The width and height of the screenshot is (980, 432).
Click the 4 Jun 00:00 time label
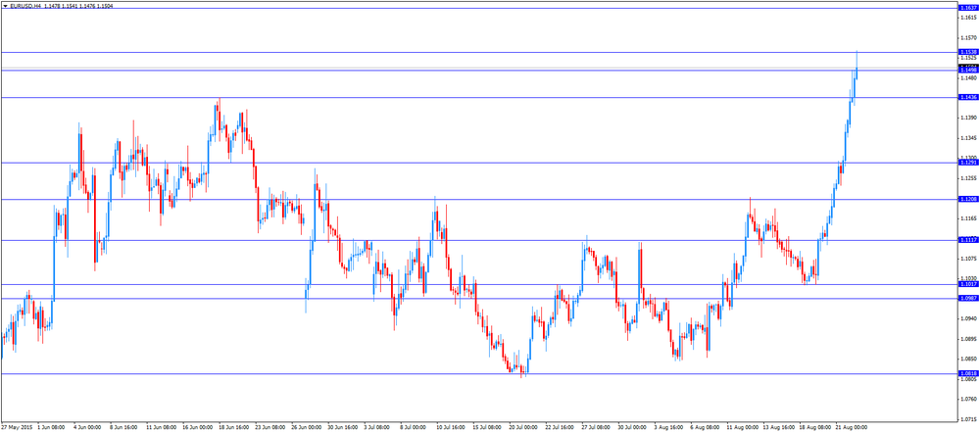click(x=87, y=428)
